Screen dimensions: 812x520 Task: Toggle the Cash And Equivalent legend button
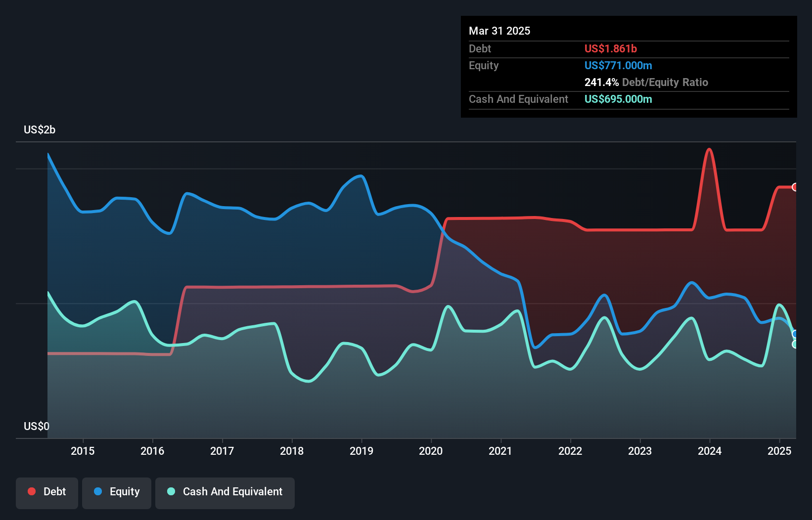[225, 493]
